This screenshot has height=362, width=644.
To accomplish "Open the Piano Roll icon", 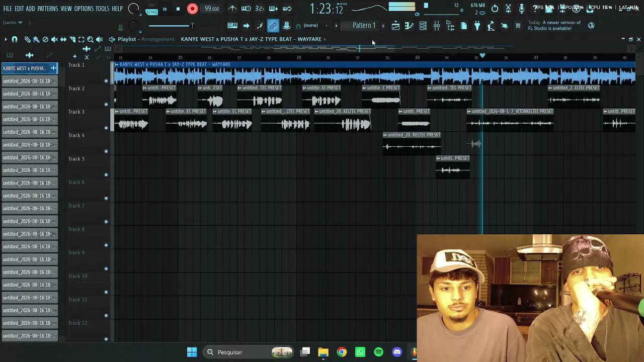I will coord(409,26).
